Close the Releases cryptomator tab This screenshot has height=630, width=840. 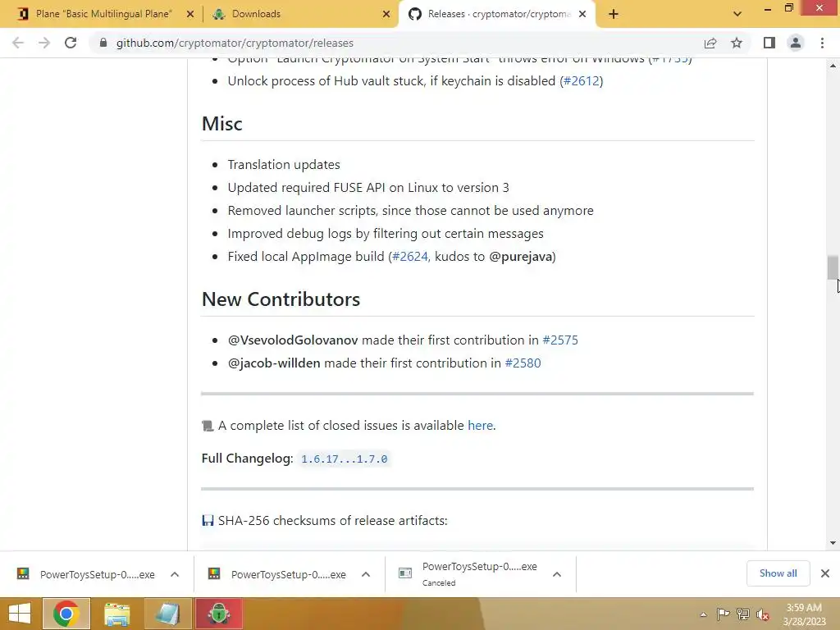click(x=583, y=14)
